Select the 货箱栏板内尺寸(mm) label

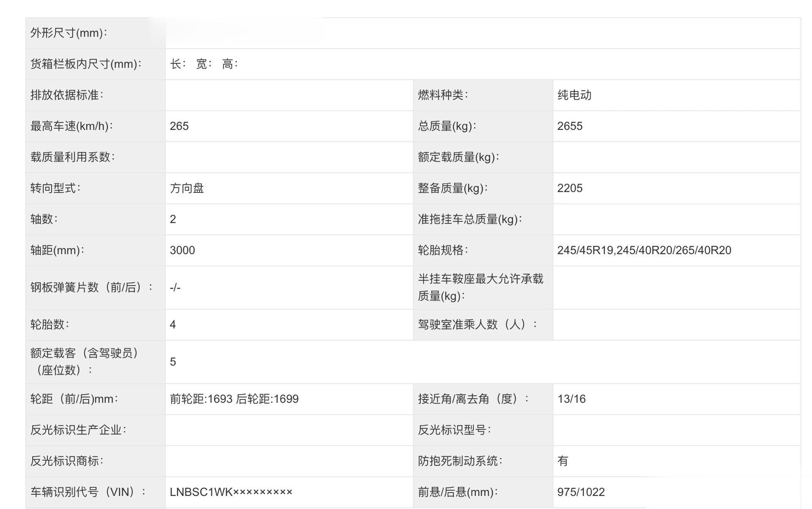pyautogui.click(x=86, y=64)
